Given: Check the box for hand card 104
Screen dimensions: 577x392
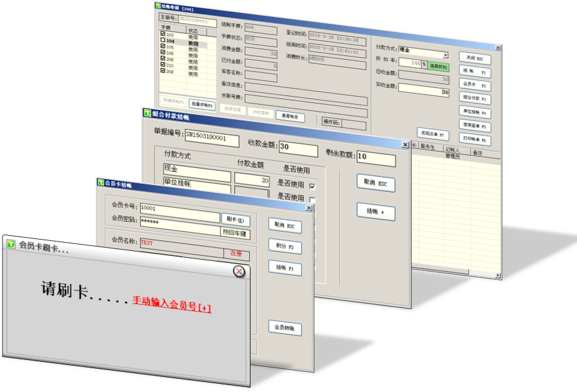Looking at the screenshot, I should (163, 40).
